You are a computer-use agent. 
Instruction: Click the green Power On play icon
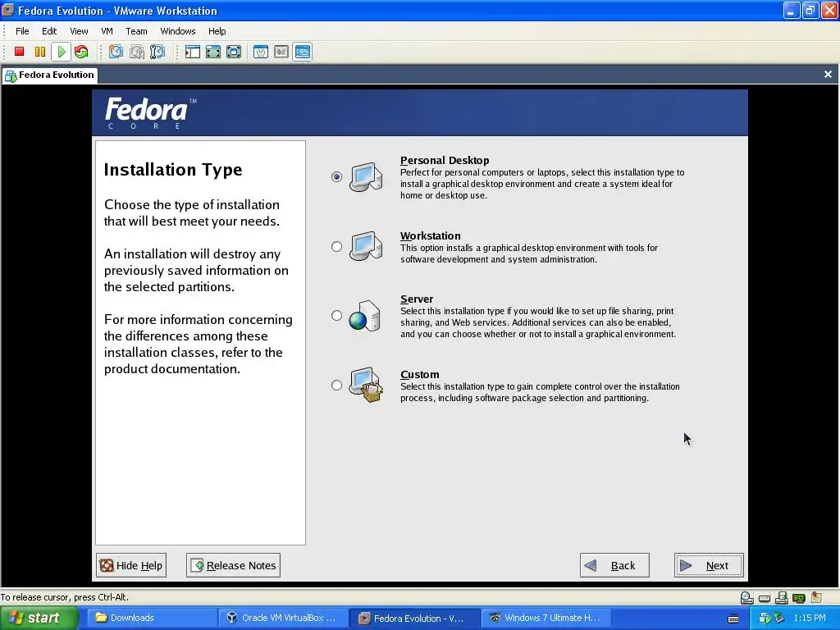(x=62, y=52)
